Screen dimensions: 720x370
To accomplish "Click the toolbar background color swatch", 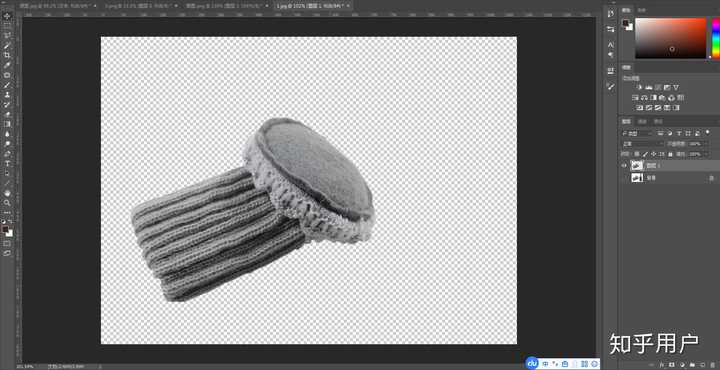I will (10, 234).
